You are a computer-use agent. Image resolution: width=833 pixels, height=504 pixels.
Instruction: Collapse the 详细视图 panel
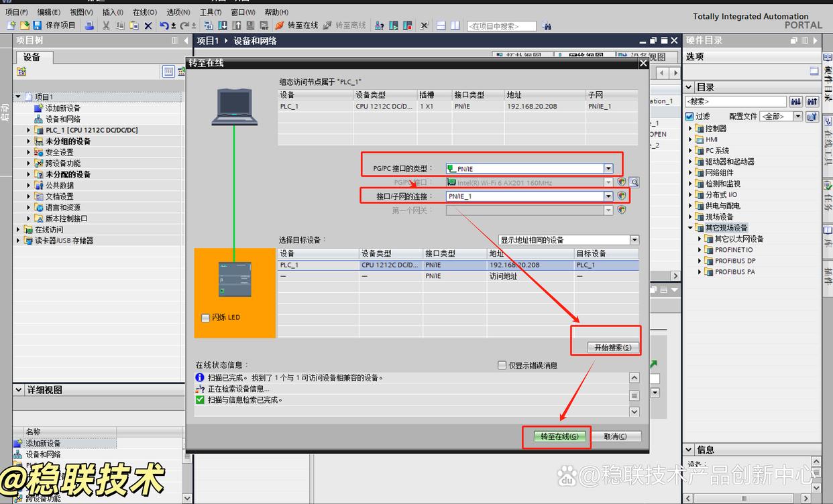click(19, 390)
